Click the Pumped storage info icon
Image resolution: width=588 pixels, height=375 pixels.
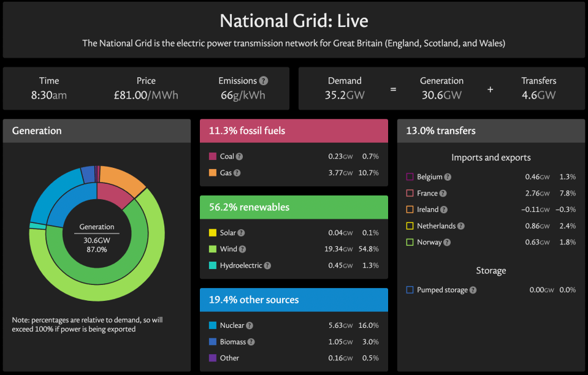click(x=473, y=290)
